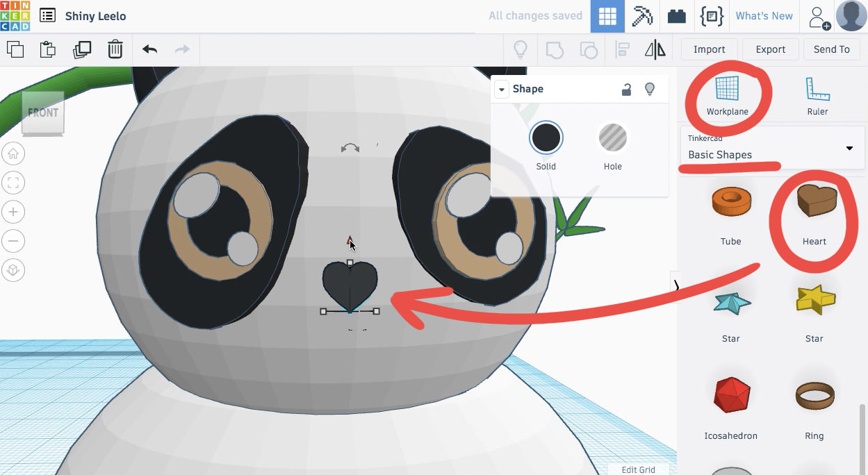Pick the Tube shape
This screenshot has width=868, height=475.
pyautogui.click(x=730, y=201)
